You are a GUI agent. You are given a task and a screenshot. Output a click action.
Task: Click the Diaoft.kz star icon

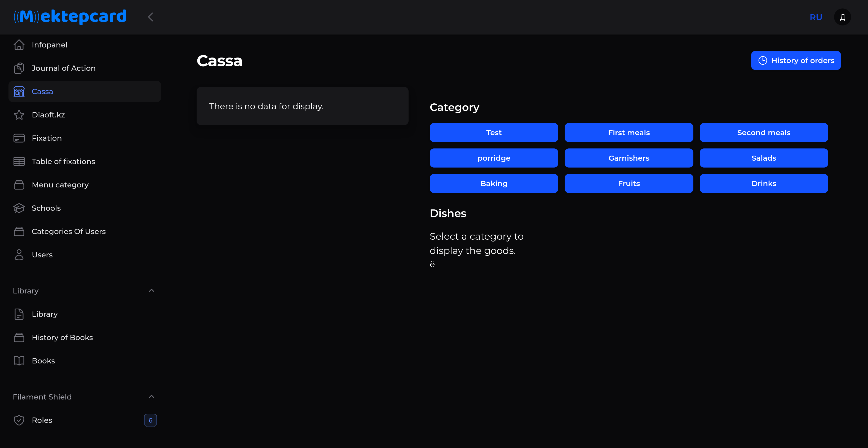19,115
